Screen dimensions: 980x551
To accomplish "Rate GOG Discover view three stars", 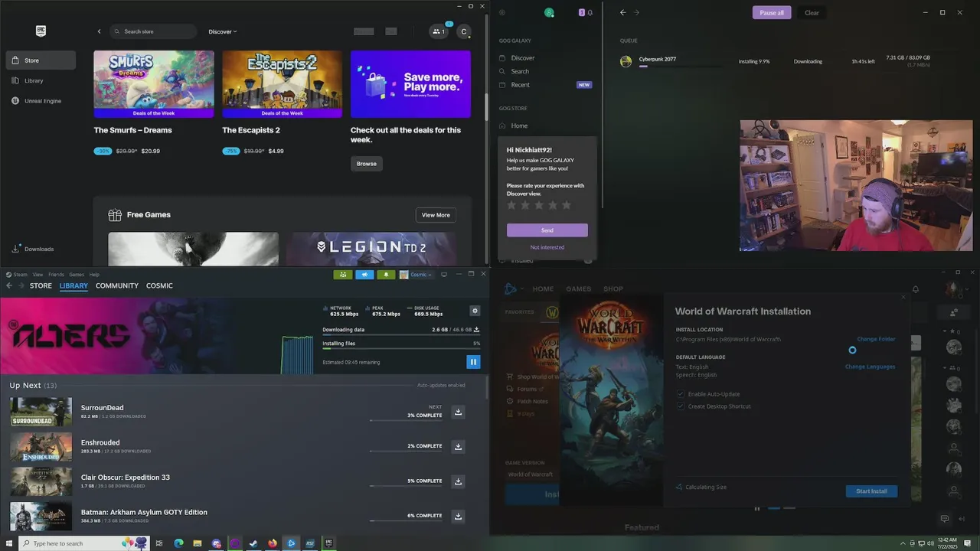I will pyautogui.click(x=539, y=205).
